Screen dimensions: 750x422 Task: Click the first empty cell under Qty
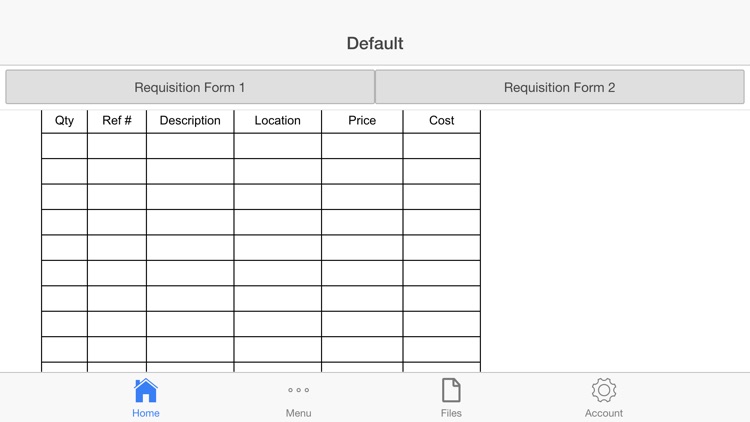coord(64,146)
